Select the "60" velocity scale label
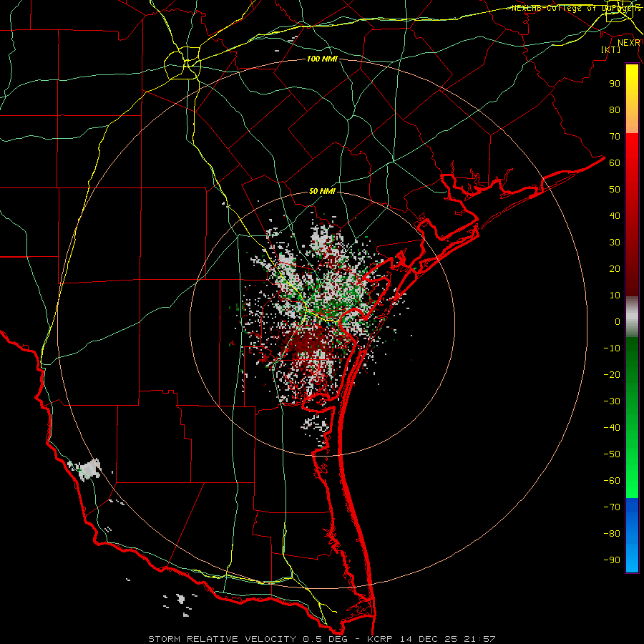 (x=615, y=162)
